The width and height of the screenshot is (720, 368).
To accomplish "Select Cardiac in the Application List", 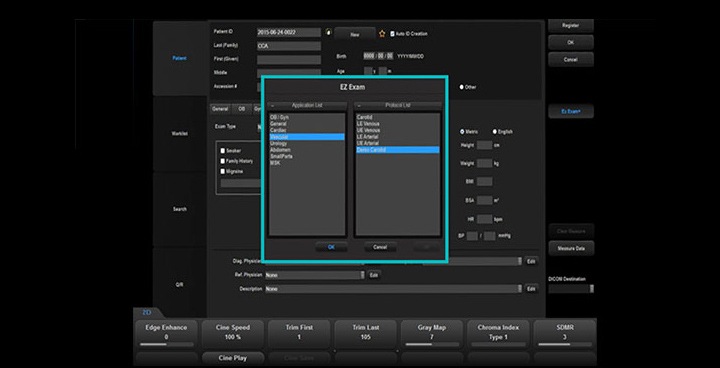I will pyautogui.click(x=307, y=130).
